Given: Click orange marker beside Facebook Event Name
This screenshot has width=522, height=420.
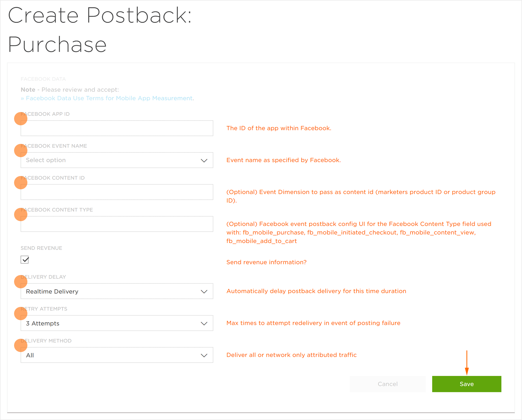Looking at the screenshot, I should coord(21,151).
